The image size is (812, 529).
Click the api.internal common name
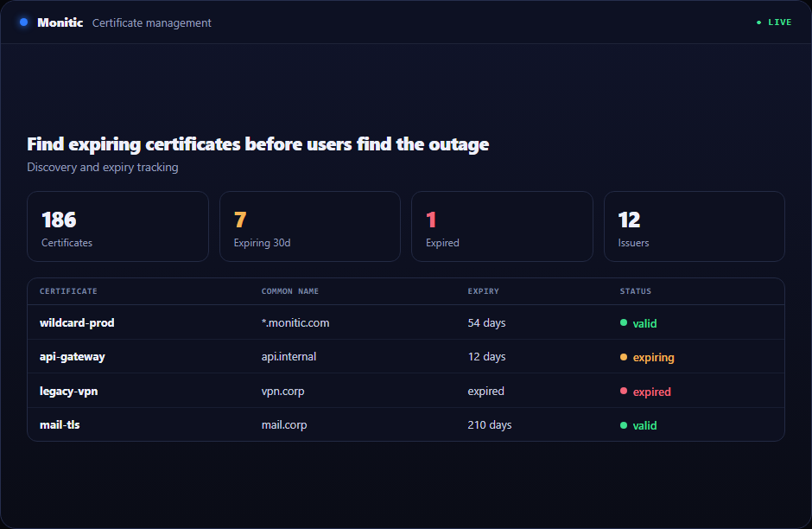point(289,356)
